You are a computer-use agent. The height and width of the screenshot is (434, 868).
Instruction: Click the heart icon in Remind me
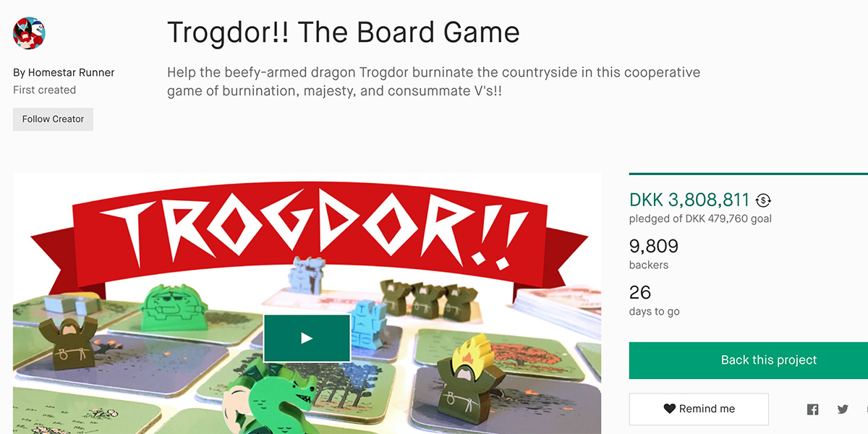click(670, 409)
